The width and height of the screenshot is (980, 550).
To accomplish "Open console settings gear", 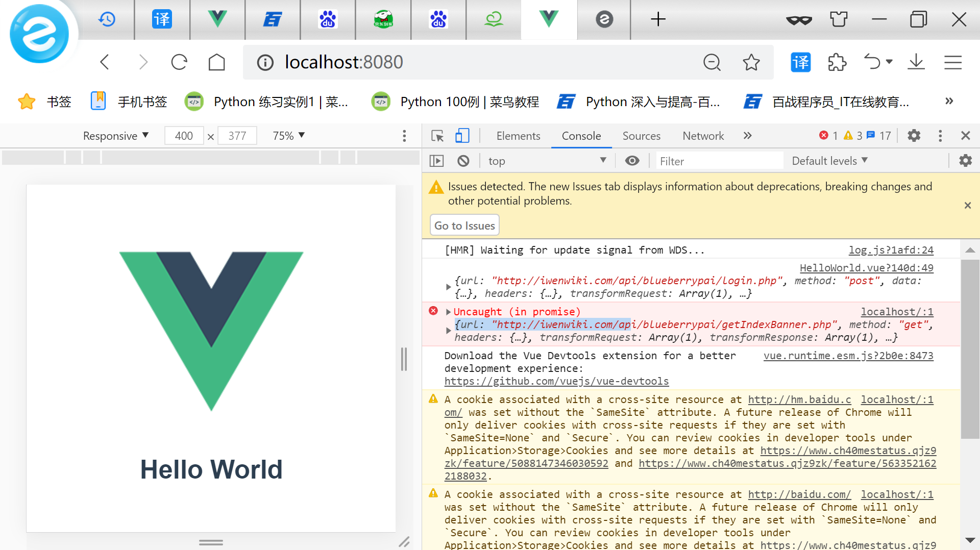I will click(x=966, y=161).
